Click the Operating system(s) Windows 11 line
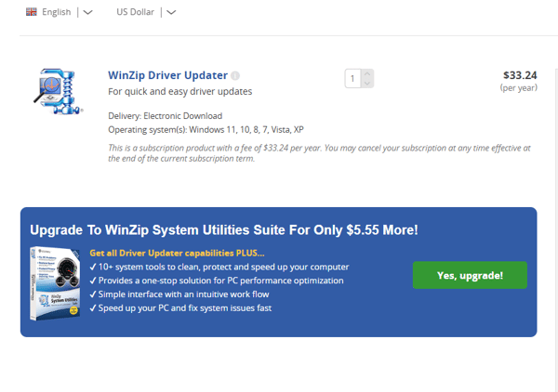558x392 pixels. tap(206, 130)
